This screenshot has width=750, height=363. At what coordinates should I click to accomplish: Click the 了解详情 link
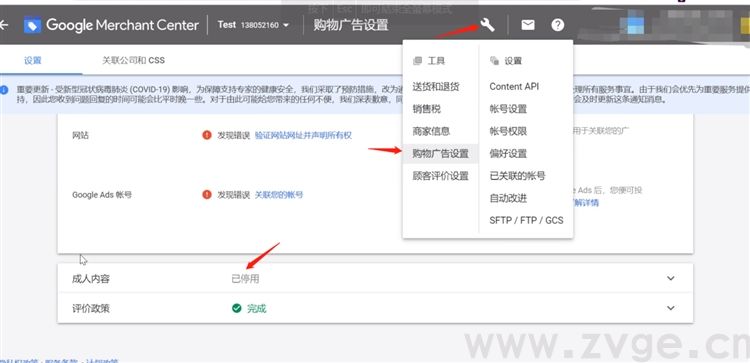click(586, 203)
